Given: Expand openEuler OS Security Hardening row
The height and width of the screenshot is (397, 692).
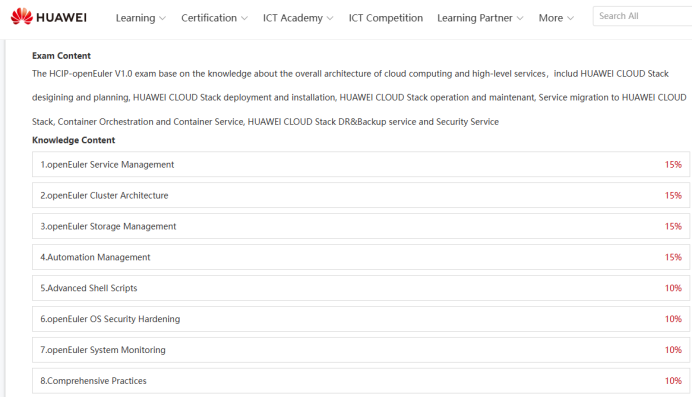Looking at the screenshot, I should (x=361, y=319).
